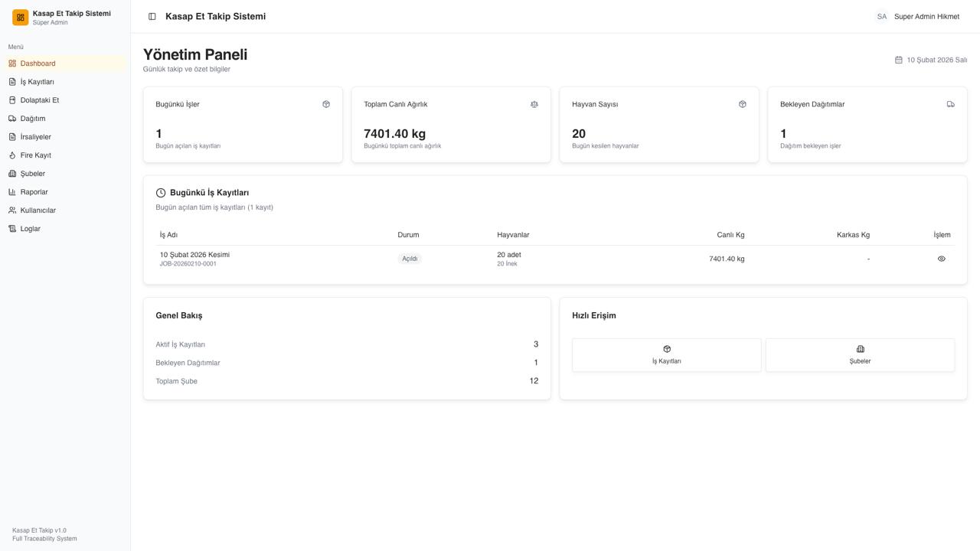
Task: View job details with eye icon
Action: click(941, 259)
